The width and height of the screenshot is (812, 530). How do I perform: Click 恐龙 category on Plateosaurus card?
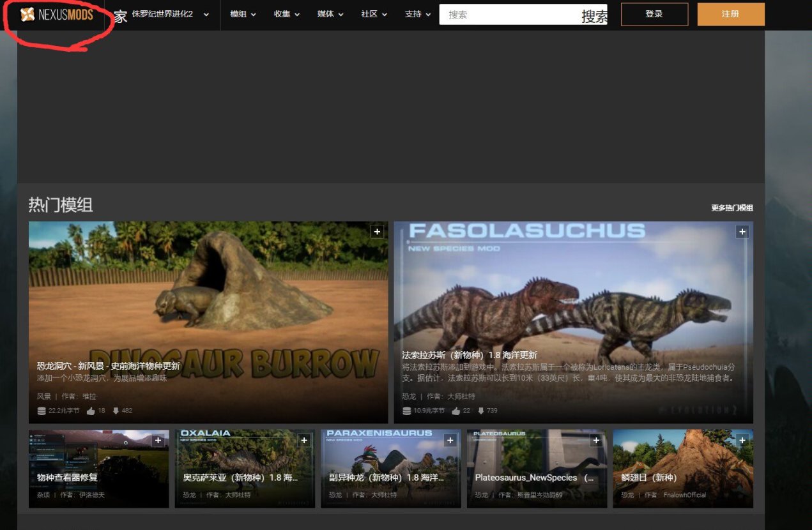[481, 495]
